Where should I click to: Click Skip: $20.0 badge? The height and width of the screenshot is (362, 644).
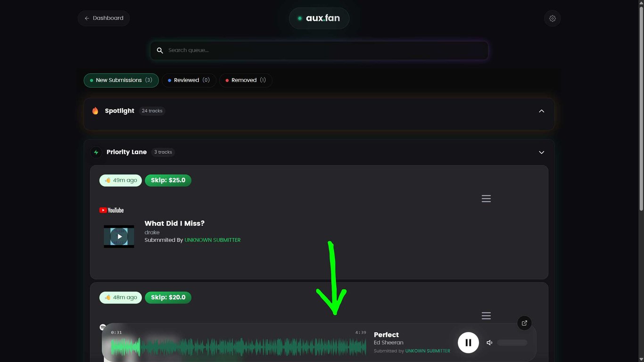[x=168, y=297]
